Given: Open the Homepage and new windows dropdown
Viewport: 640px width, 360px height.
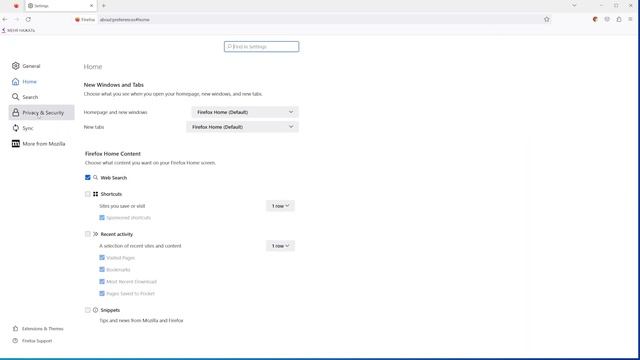Looking at the screenshot, I should (x=245, y=112).
